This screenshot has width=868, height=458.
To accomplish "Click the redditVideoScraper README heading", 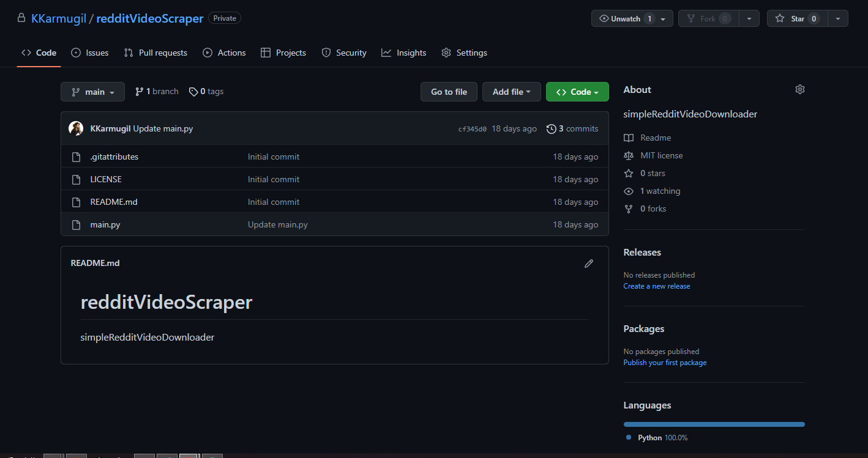I will tap(166, 302).
